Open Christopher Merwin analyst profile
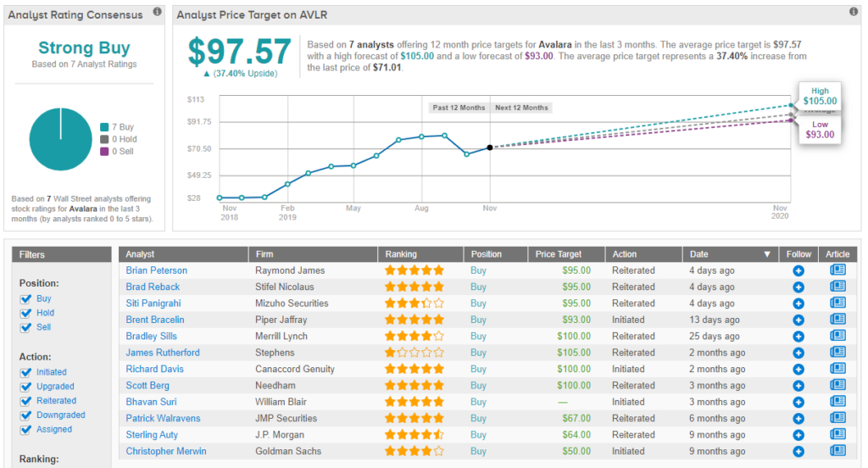This screenshot has height=468, width=868. [166, 451]
